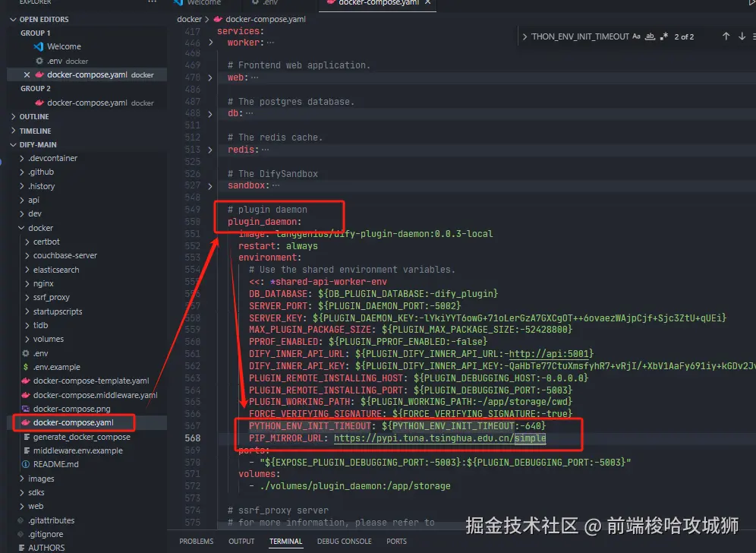Screen dimensions: 756x553
Task: Open docker-compose.middleware.yaml file icon
Action: [26, 395]
